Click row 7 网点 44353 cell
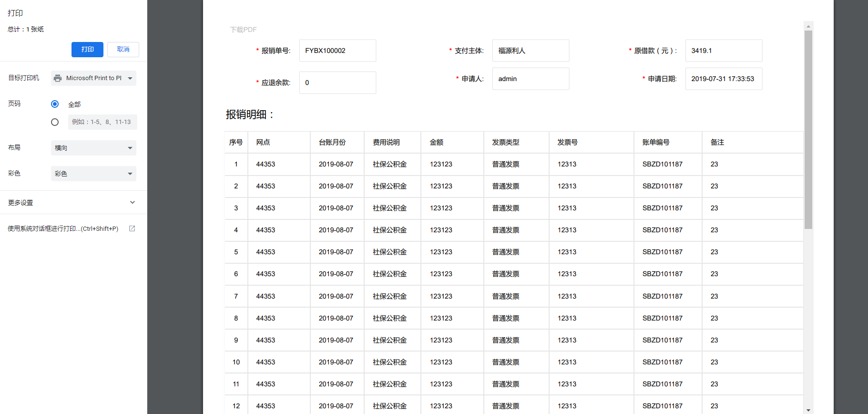The height and width of the screenshot is (414, 868). pos(279,296)
